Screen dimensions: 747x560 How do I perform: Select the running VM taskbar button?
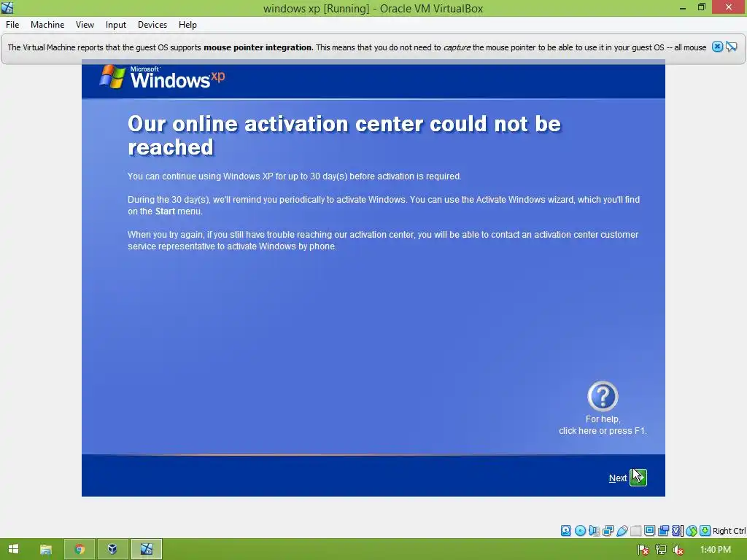tap(146, 549)
